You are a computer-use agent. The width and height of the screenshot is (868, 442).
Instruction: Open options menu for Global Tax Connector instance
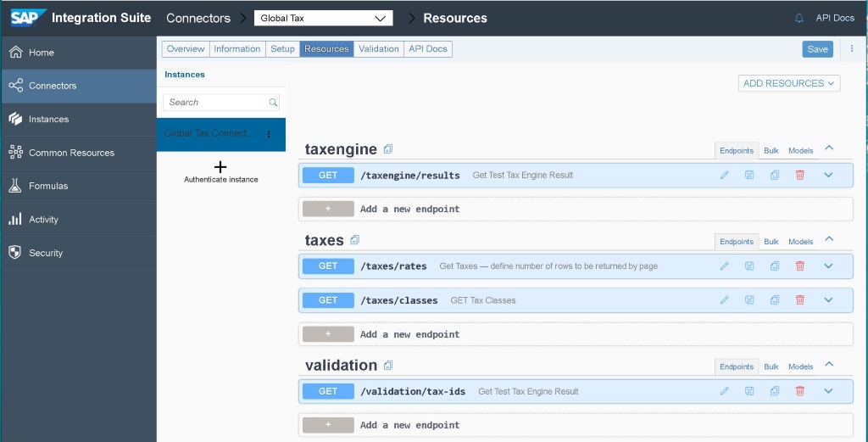coord(269,134)
